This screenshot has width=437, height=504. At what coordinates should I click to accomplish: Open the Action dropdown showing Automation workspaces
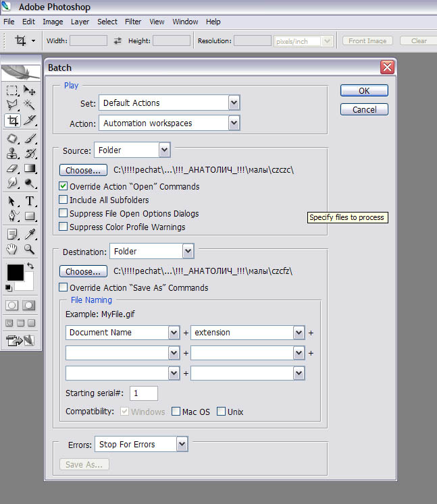170,123
